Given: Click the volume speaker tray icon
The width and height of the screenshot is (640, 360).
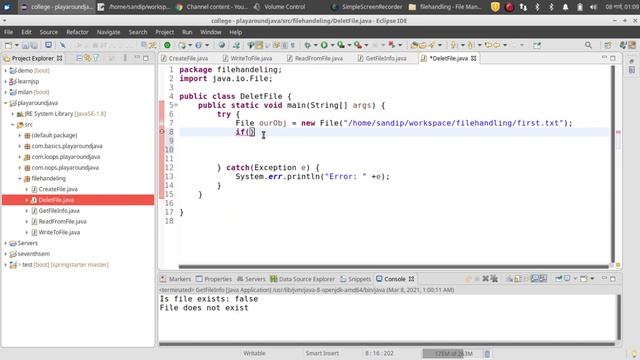Looking at the screenshot, I should [593, 7].
